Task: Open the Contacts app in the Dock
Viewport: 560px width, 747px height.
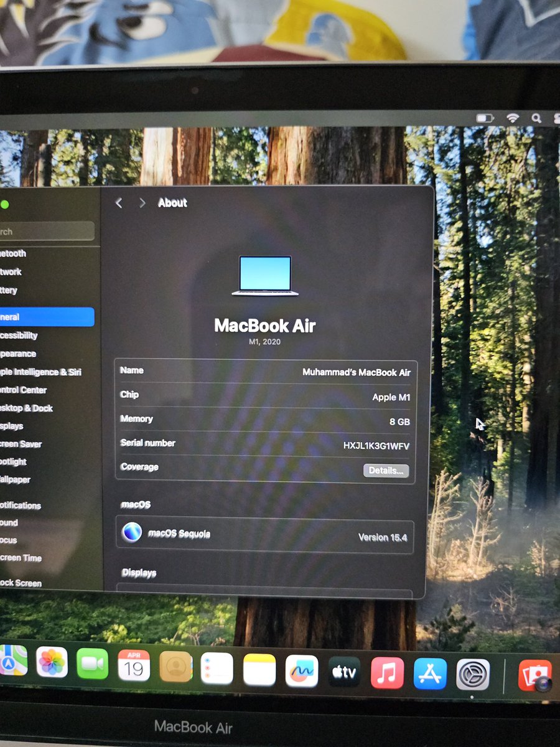Action: click(x=175, y=667)
